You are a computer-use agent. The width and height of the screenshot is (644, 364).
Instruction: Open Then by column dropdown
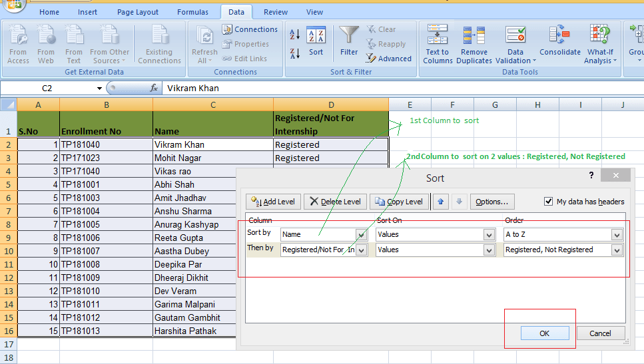click(362, 250)
